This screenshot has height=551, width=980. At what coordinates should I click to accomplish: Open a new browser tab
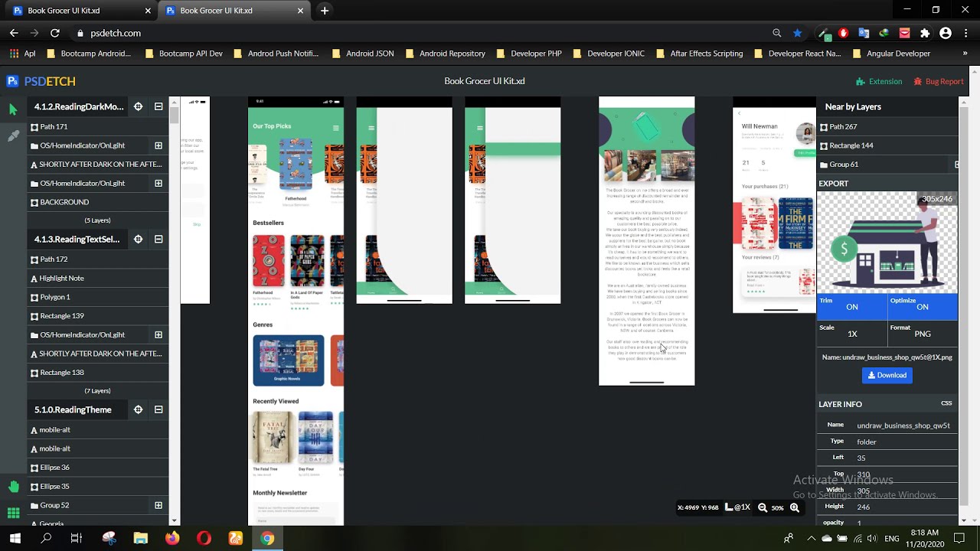325,11
